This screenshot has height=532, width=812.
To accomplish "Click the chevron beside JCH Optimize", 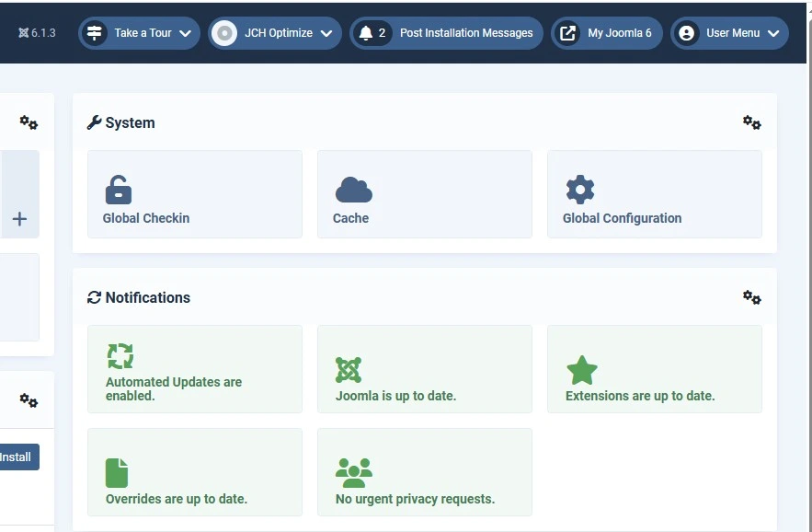I will tap(326, 34).
